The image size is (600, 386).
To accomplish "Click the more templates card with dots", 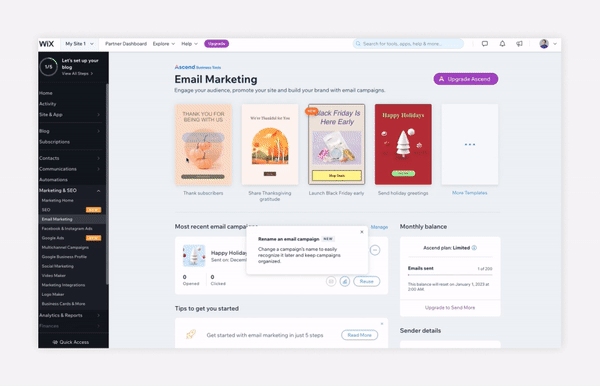I will [470, 145].
